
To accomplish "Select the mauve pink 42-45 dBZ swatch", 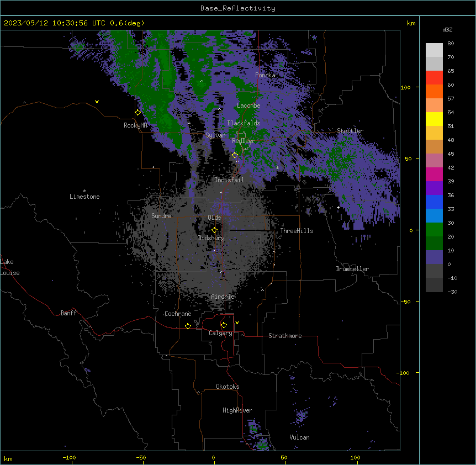I will tap(434, 161).
